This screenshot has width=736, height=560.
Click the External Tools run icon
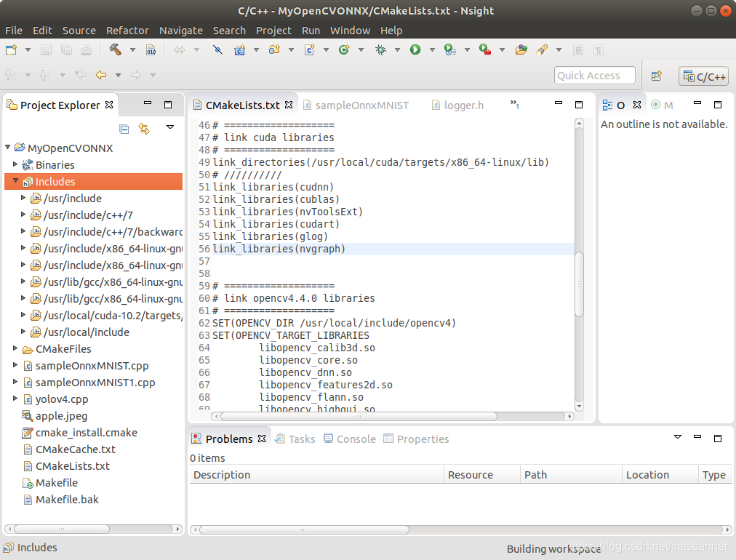(x=485, y=49)
